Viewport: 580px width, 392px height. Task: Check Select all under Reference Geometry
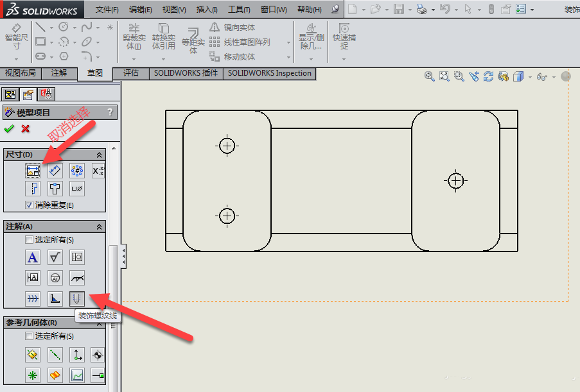coord(29,336)
